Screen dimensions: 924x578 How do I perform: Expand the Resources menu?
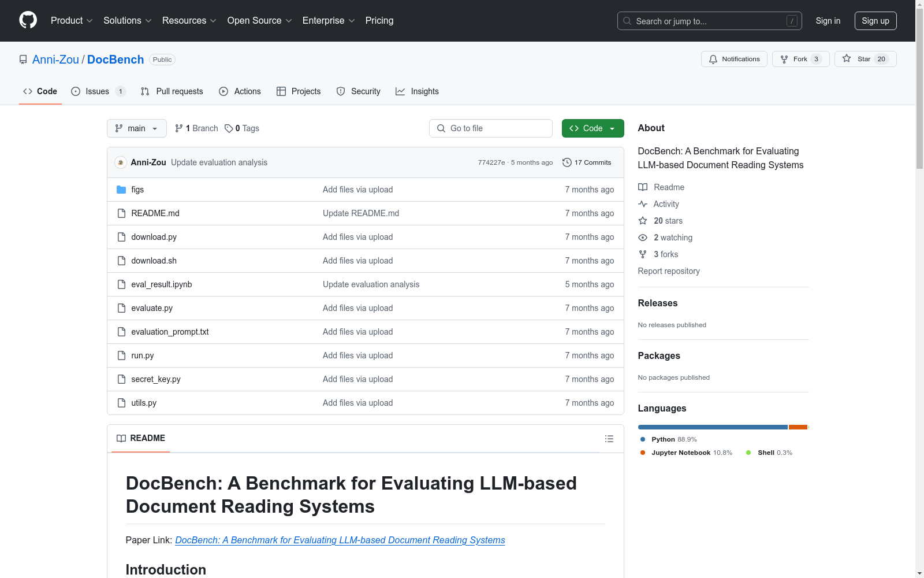click(x=189, y=21)
